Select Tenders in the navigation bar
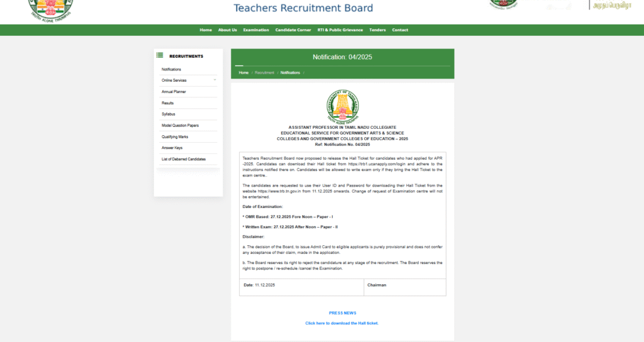 (377, 30)
